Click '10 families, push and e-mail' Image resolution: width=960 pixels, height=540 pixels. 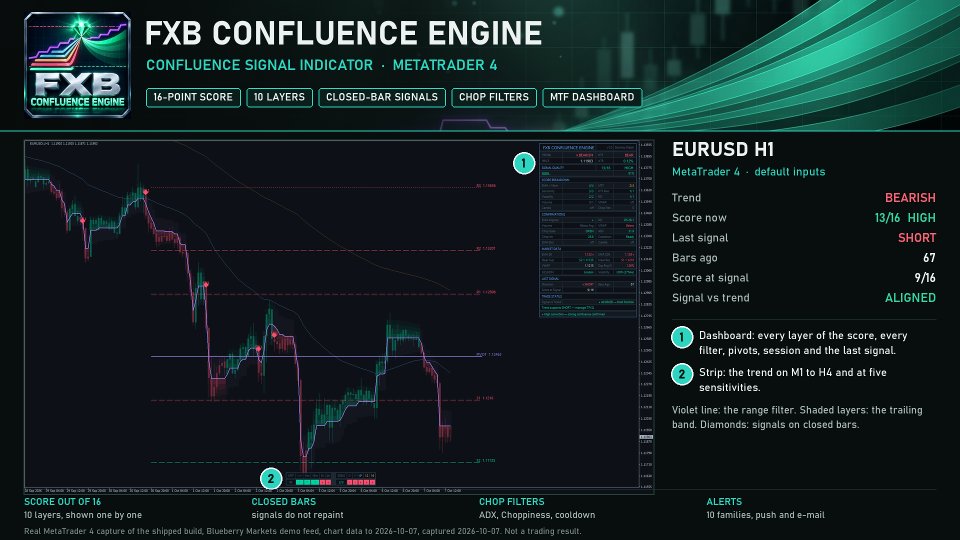(x=765, y=515)
